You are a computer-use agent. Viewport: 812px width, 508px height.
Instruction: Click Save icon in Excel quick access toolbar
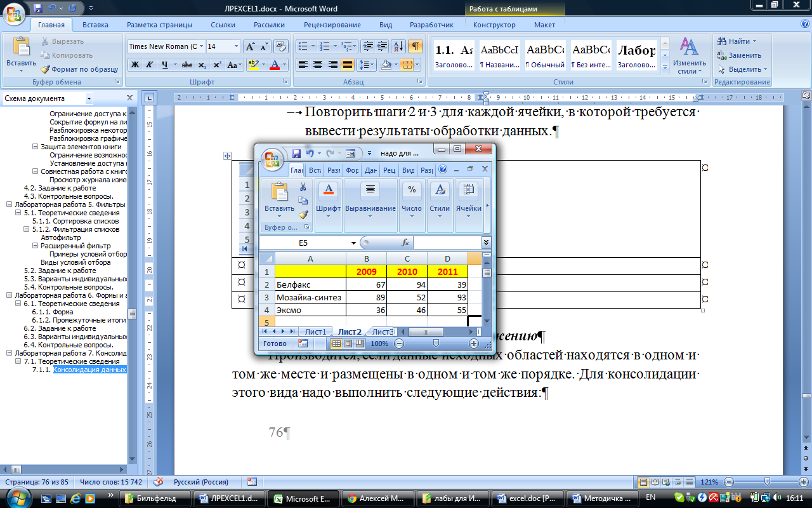(x=296, y=154)
